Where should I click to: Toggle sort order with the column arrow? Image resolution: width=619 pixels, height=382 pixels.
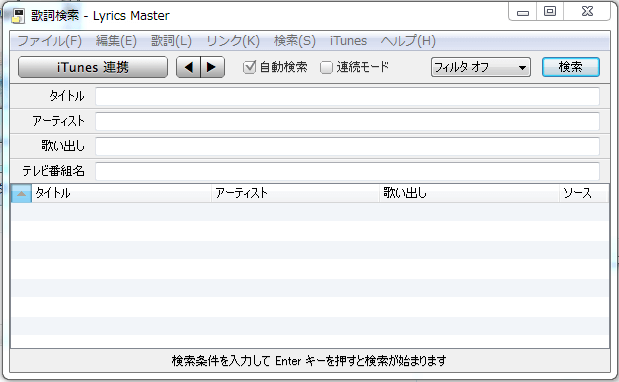click(21, 193)
